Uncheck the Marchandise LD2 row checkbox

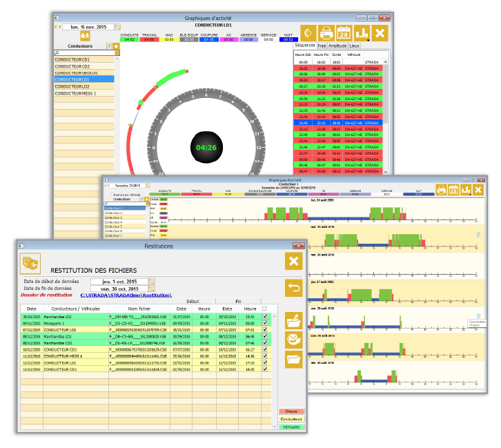pos(264,316)
